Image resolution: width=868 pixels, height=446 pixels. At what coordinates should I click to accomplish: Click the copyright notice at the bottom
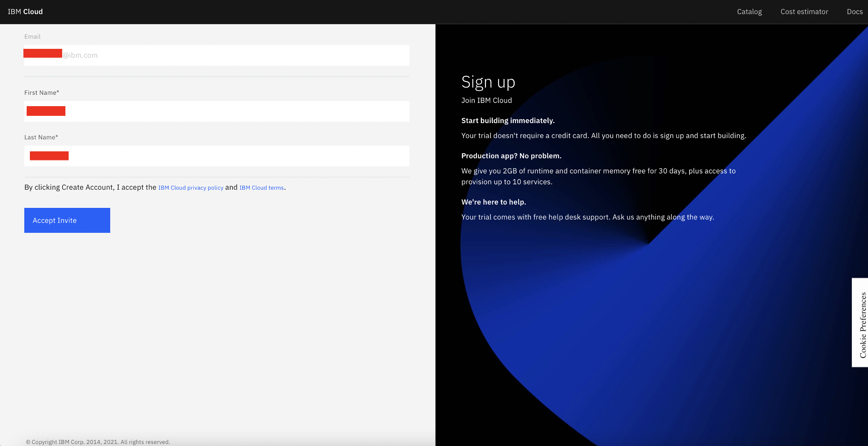point(98,442)
